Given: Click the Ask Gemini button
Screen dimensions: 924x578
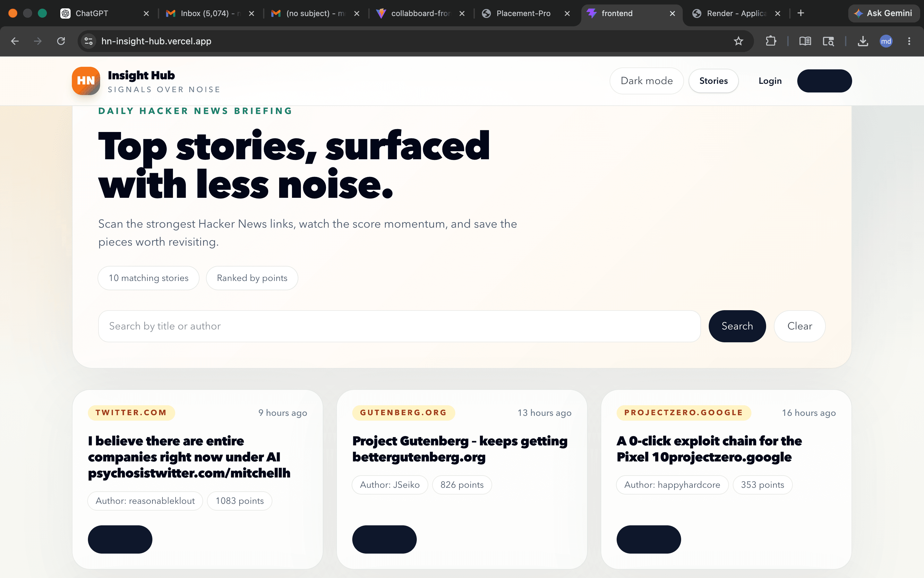Looking at the screenshot, I should pyautogui.click(x=884, y=13).
